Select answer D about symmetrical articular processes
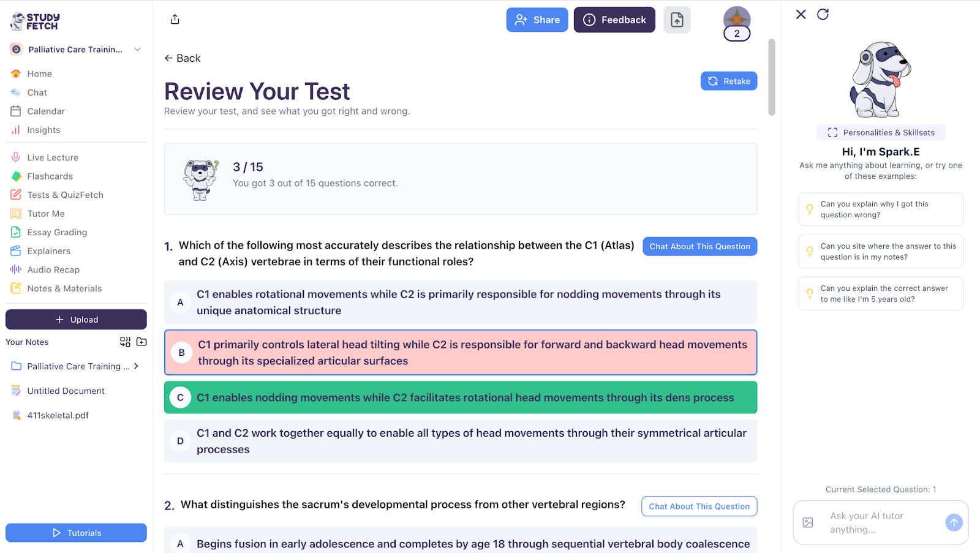The image size is (980, 553). [460, 441]
